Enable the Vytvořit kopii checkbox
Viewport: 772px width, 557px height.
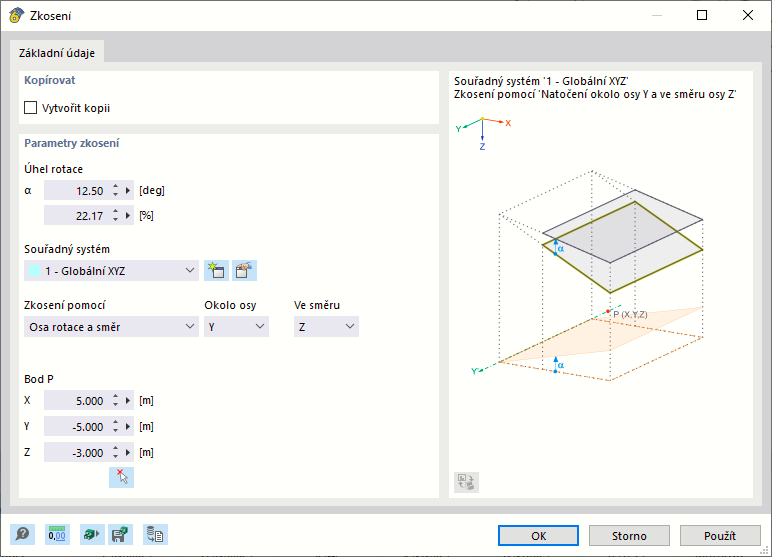(31, 107)
